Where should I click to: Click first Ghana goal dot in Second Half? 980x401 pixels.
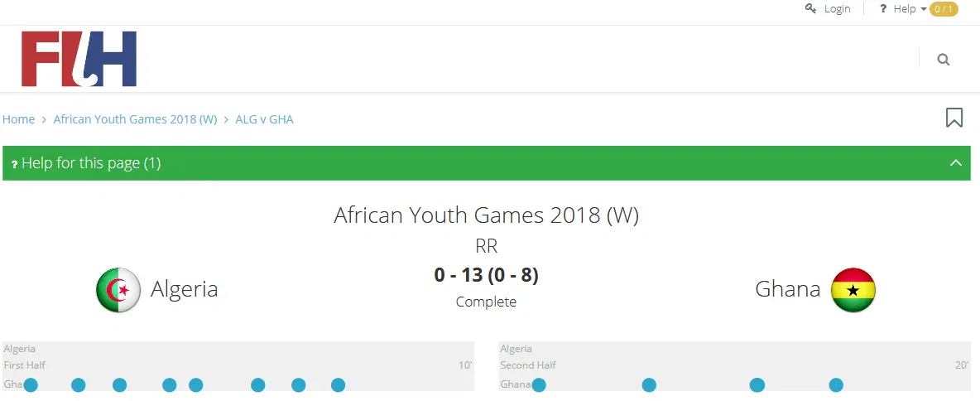point(539,384)
